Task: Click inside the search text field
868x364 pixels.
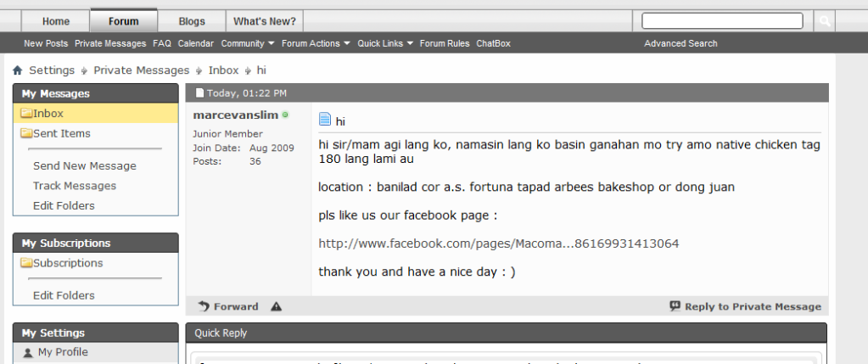Action: pyautogui.click(x=722, y=21)
